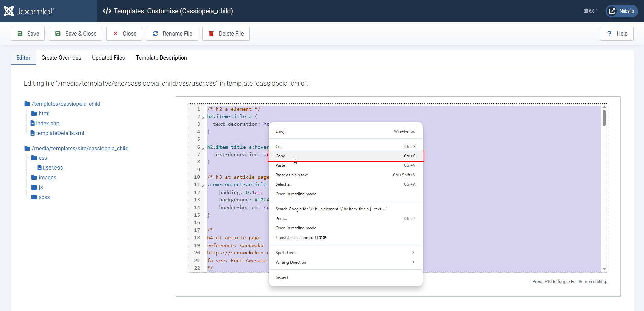Click the red Delete File trash icon
Viewport: 644px width, 311px height.
tap(211, 34)
